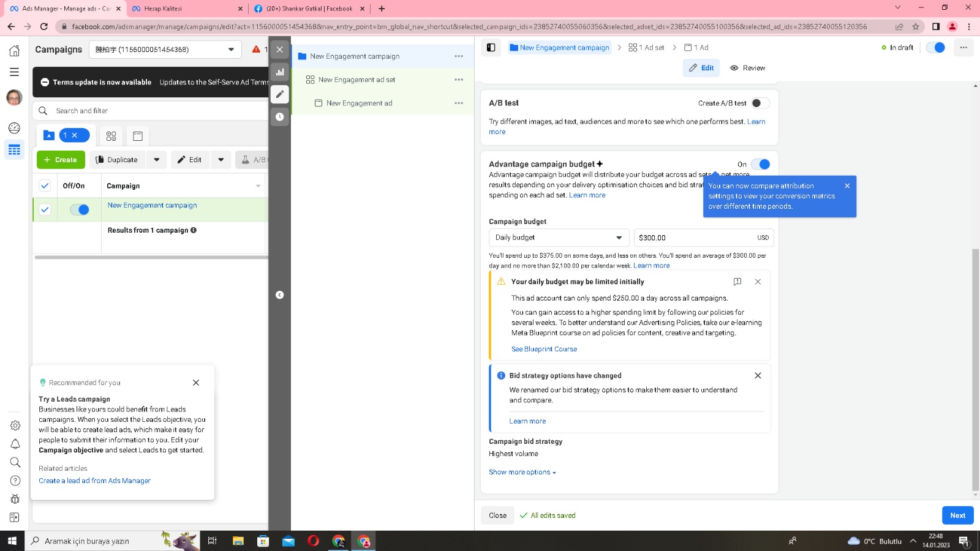
Task: Go to the 1 Ad breadcrumb
Action: pos(696,47)
